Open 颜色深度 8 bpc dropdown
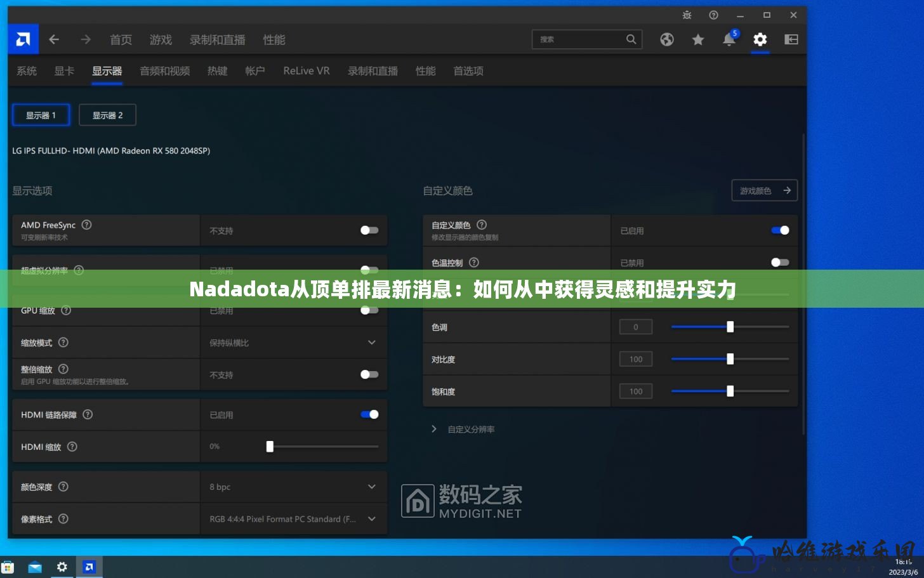Image resolution: width=924 pixels, height=578 pixels. click(294, 487)
